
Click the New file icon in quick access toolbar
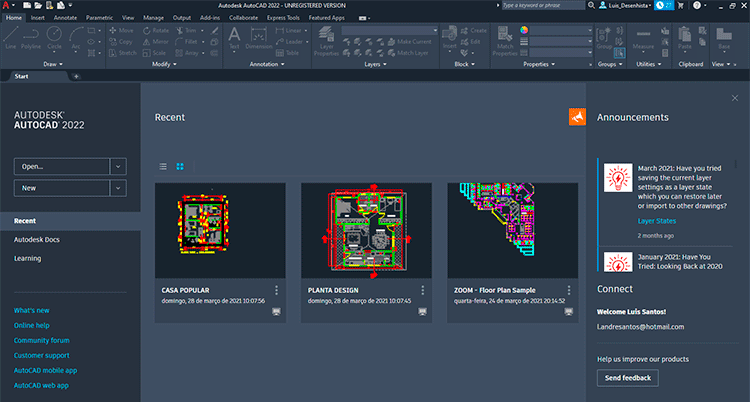[x=27, y=5]
